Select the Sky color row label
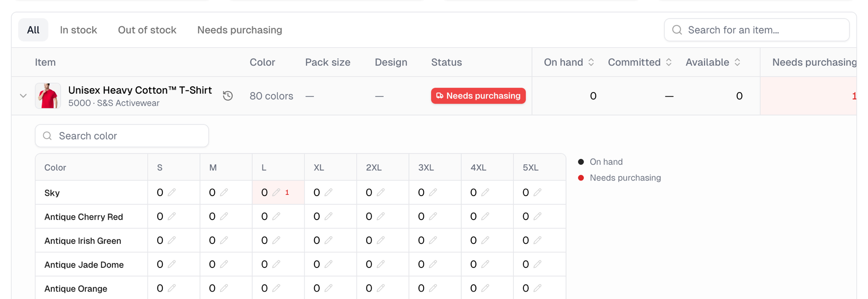 pyautogui.click(x=52, y=193)
